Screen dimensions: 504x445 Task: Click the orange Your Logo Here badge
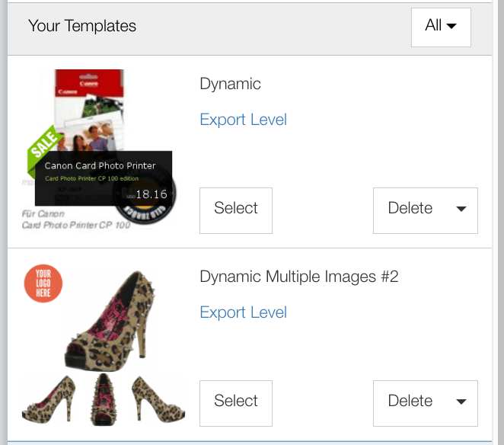point(43,283)
